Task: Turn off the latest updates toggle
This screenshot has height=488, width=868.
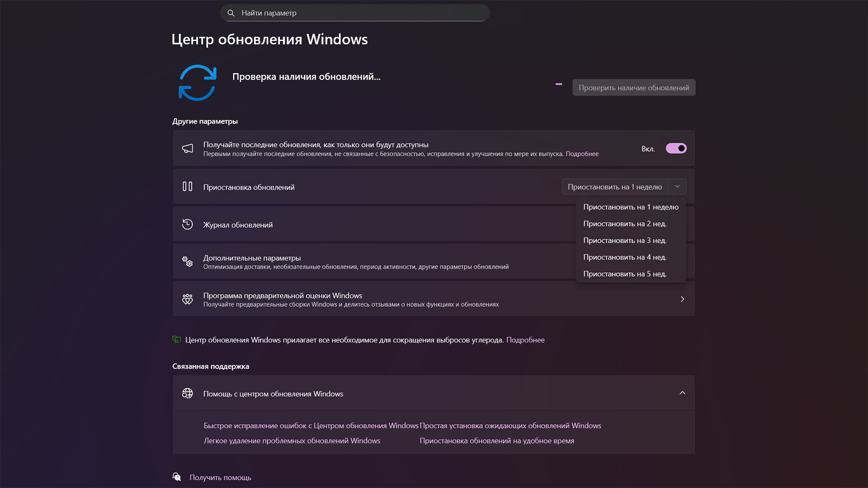Action: point(676,149)
